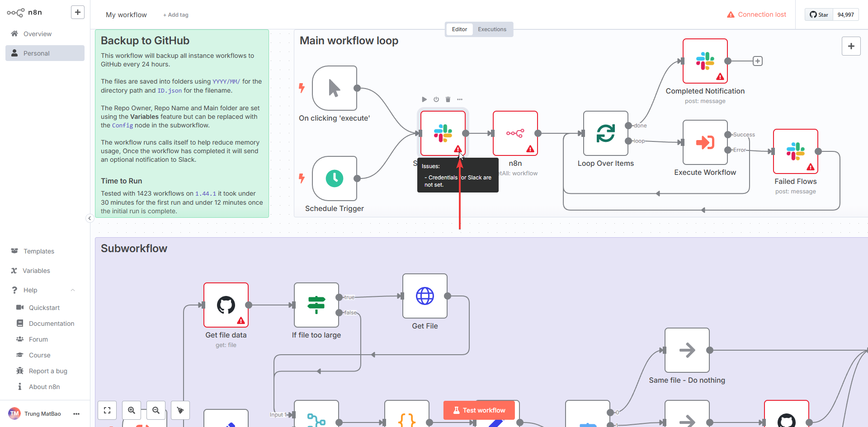Click the tidy up nodes button
The image size is (868, 427).
(x=180, y=410)
